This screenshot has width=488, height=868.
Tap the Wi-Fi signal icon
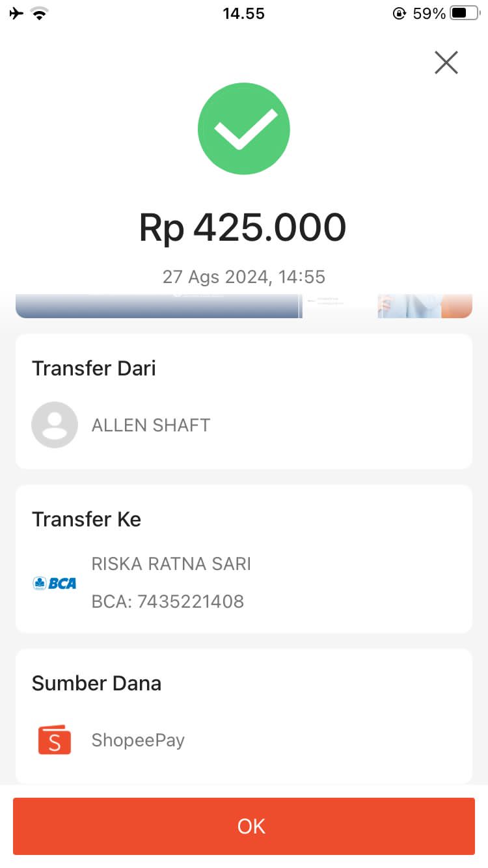tap(40, 14)
